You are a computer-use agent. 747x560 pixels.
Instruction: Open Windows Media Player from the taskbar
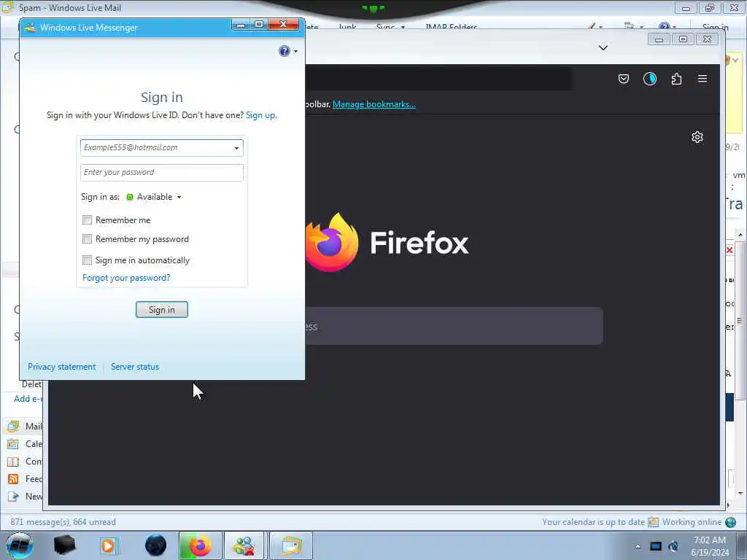tap(108, 545)
